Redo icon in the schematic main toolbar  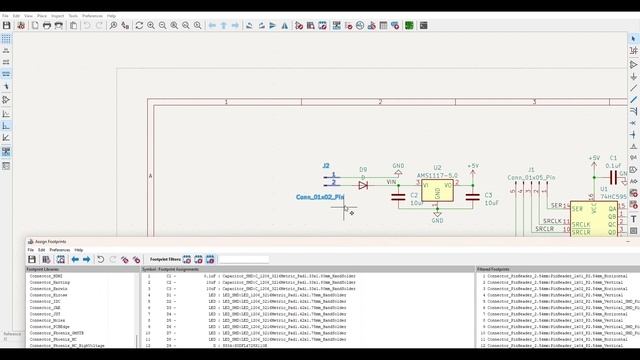[x=99, y=25]
